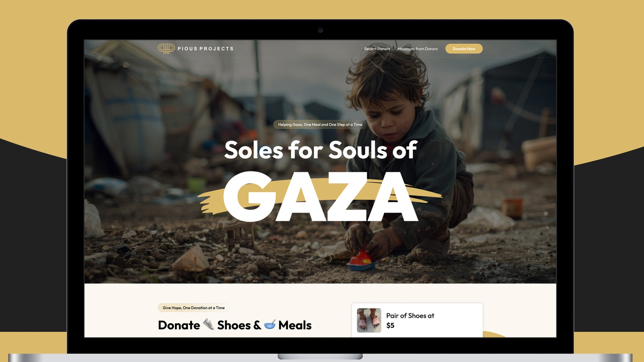Click the webcam dot on laptop bezel
This screenshot has width=644, height=362.
tap(320, 30)
